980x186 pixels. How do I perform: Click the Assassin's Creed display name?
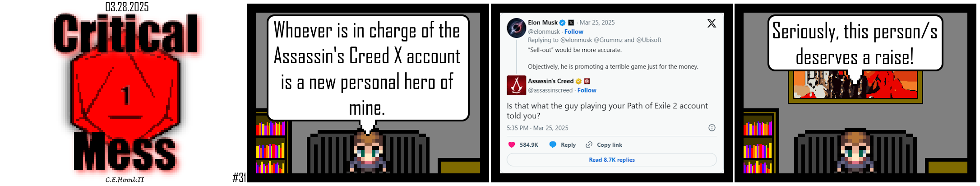[x=550, y=81]
